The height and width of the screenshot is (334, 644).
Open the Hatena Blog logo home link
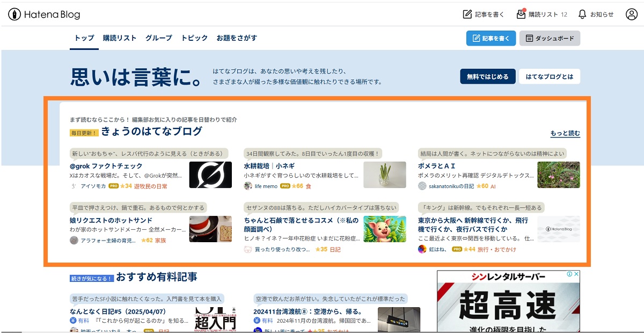43,14
